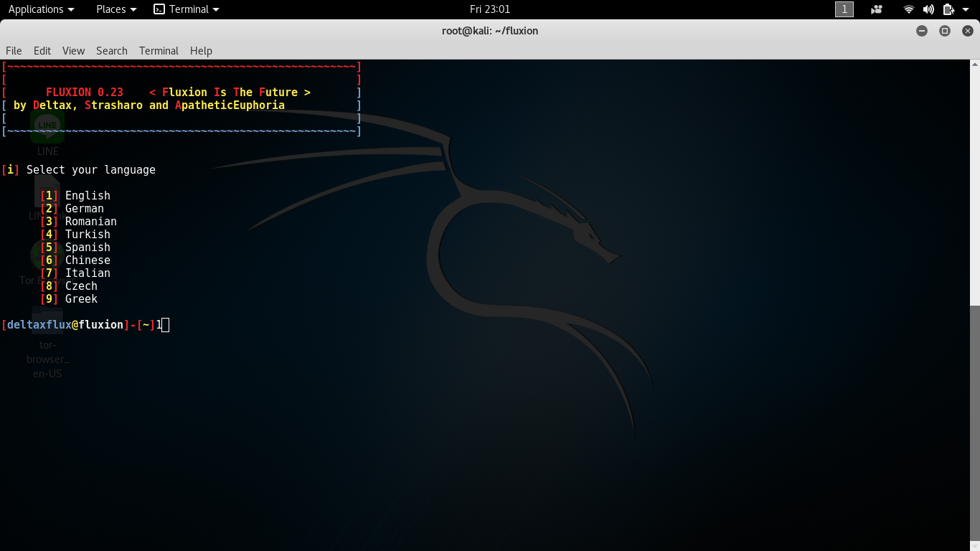Click 'by Deltax, Strasharo and ApatheticEuphoria' line

tap(149, 105)
